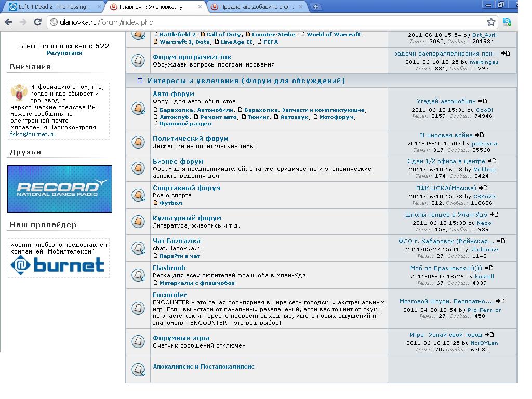The width and height of the screenshot is (532, 399).
Task: Open the Бизнес форум link
Action: click(178, 162)
